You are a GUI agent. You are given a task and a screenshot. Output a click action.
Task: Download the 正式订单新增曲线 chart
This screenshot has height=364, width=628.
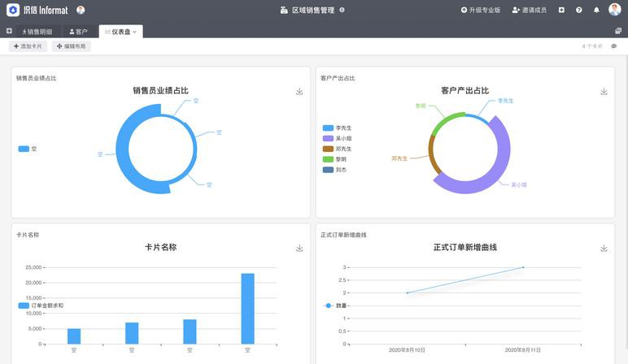604,249
